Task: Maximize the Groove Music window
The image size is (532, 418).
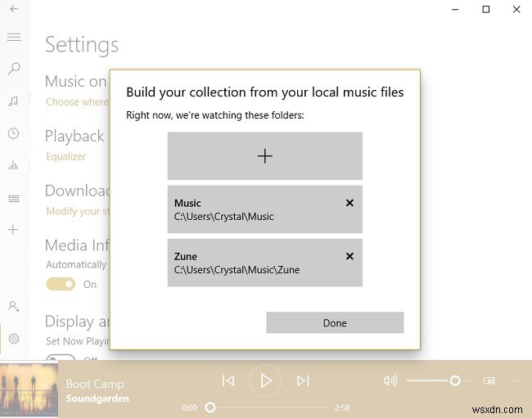Action: click(486, 10)
